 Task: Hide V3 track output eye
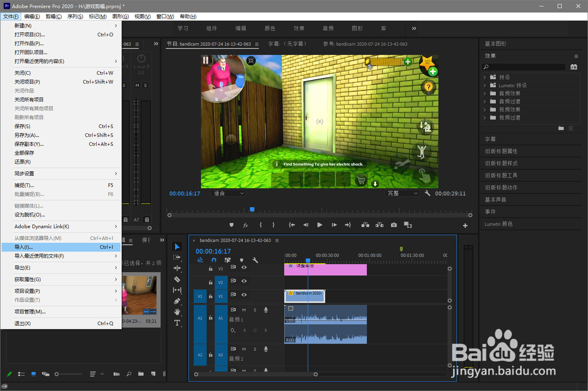(x=244, y=267)
